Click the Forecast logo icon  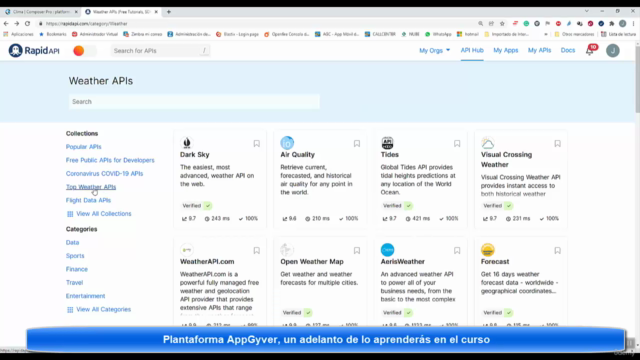[x=488, y=250]
